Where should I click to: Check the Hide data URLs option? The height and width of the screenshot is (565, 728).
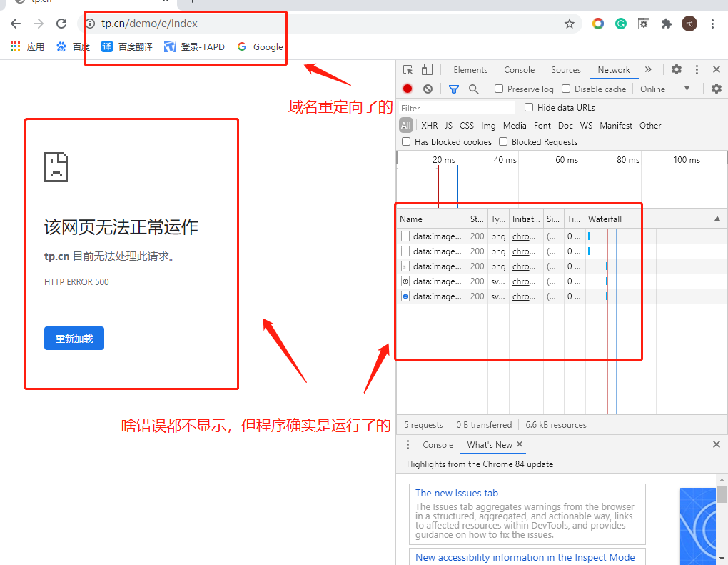coord(528,107)
